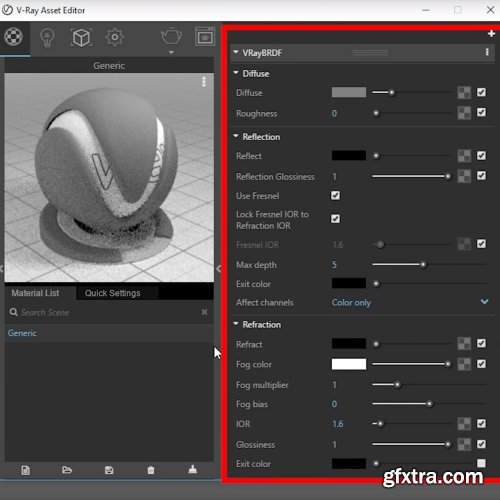Viewport: 500px width, 500px height.
Task: Click the Roughness value field
Action: (334, 113)
